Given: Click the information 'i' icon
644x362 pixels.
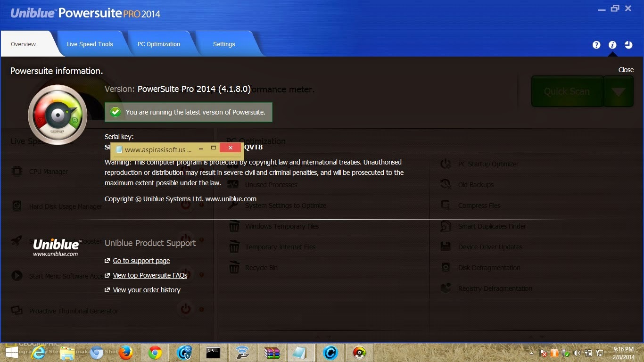Looking at the screenshot, I should pos(612,45).
